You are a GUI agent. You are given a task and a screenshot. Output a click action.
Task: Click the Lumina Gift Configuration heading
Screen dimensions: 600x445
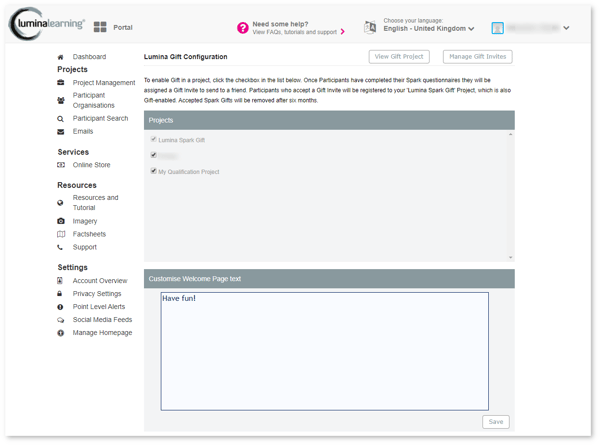coord(186,57)
